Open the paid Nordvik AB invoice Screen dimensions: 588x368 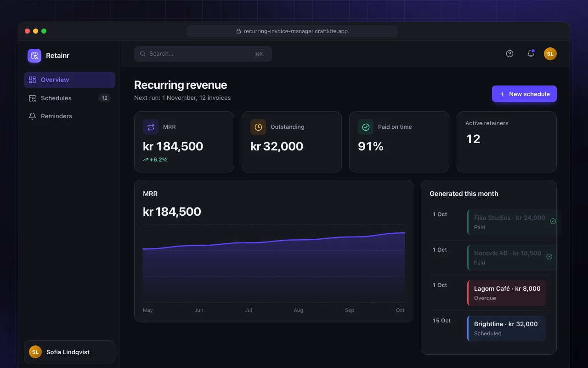tap(512, 258)
